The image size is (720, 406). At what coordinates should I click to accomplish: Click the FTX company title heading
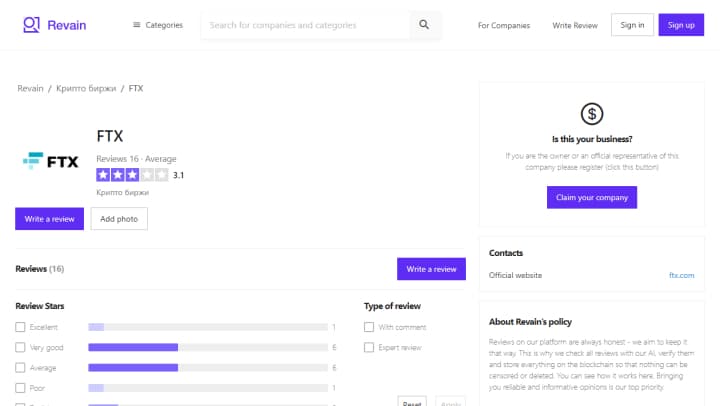coord(110,136)
